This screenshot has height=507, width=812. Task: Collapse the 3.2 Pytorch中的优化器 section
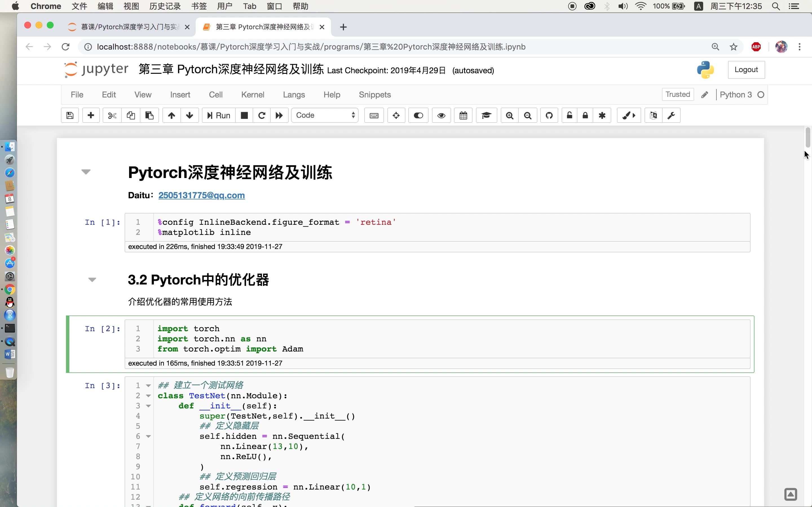coord(92,279)
